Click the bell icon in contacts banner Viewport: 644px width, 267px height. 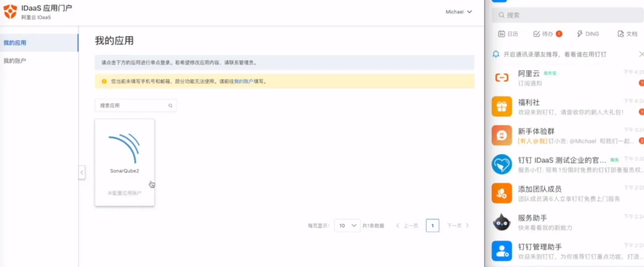496,54
